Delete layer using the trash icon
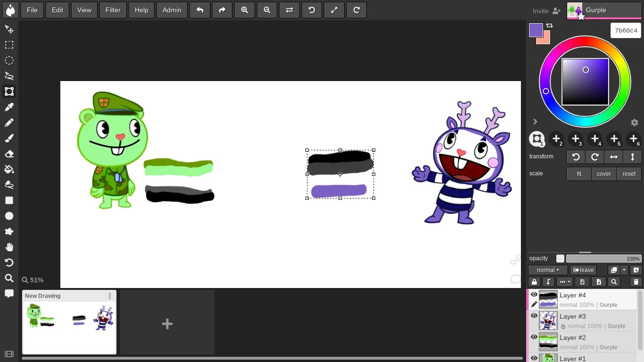Image resolution: width=644 pixels, height=362 pixels. coord(636,282)
